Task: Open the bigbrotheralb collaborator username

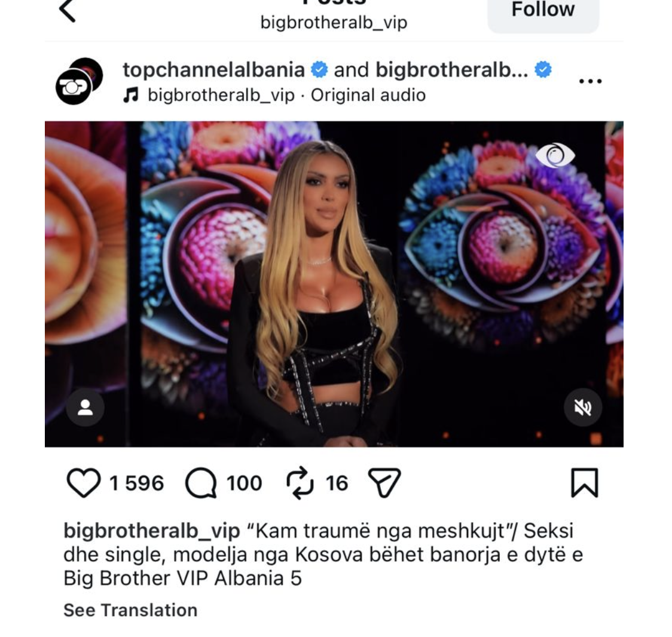Action: 452,69
